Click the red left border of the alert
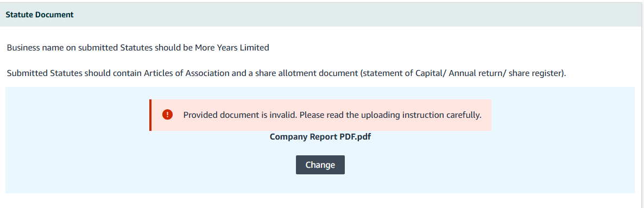Screen dimensions: 644x208 coord(150,115)
